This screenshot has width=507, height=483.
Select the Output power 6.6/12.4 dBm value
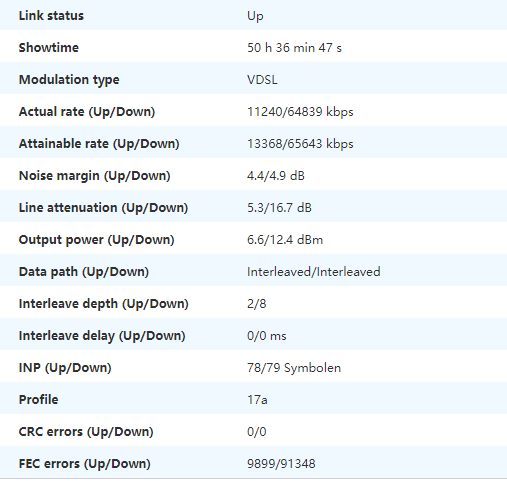click(x=285, y=240)
